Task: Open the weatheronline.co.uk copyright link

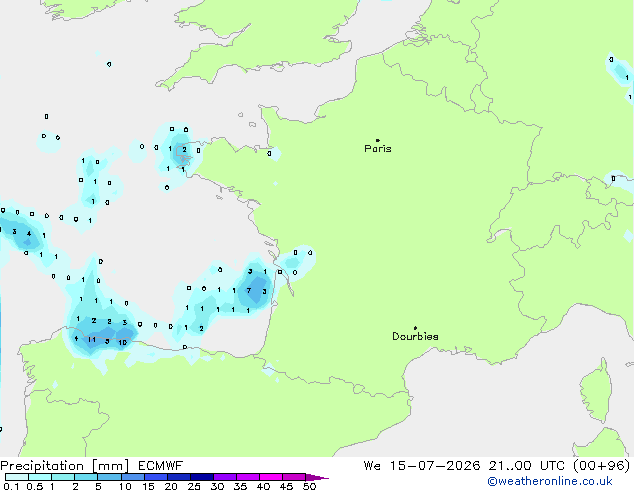Action: [x=550, y=482]
